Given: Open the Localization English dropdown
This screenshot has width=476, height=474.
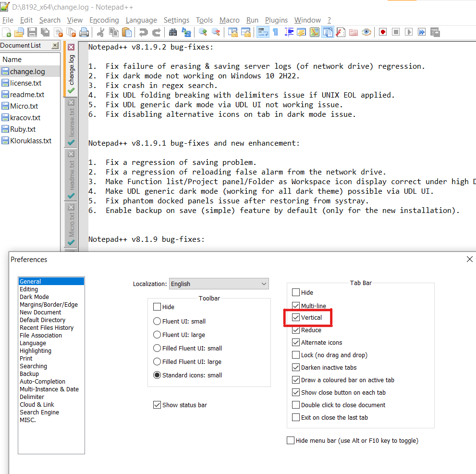Looking at the screenshot, I should pos(219,284).
